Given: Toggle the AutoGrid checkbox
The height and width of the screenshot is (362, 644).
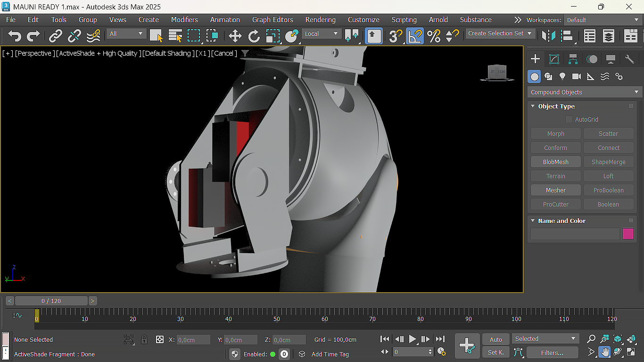Looking at the screenshot, I should click(569, 120).
